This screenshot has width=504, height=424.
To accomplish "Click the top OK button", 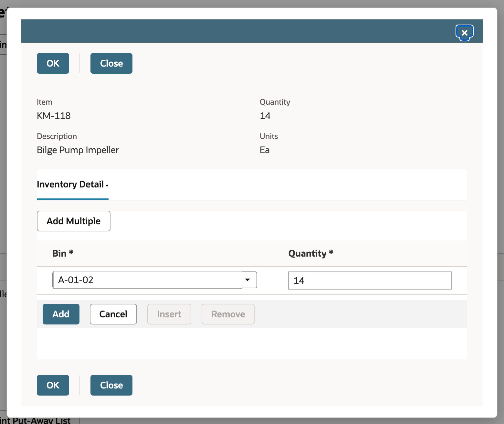I will point(53,63).
